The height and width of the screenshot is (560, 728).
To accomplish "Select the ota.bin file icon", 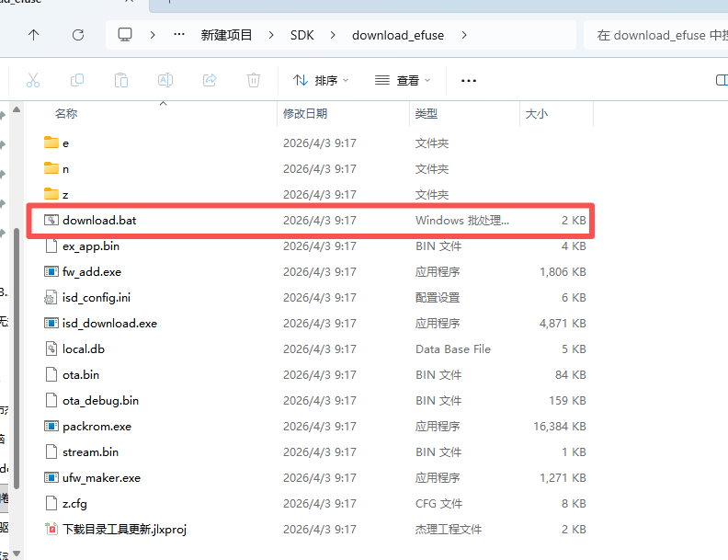I will click(x=51, y=374).
